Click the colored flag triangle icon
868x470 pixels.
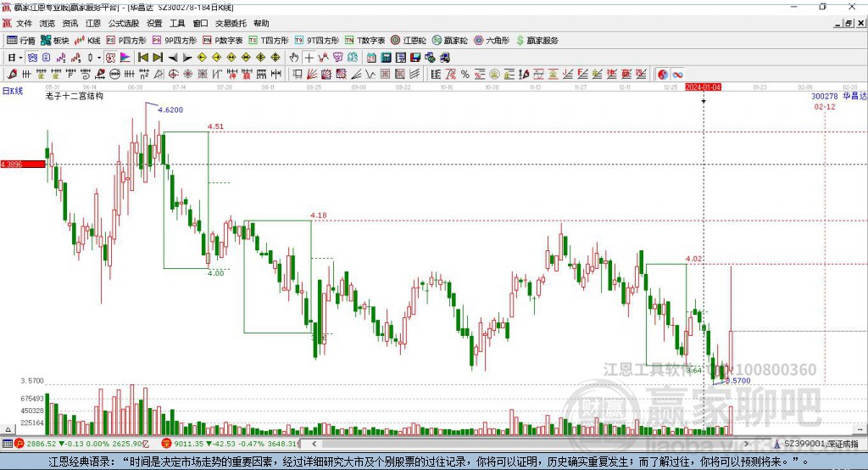125,58
